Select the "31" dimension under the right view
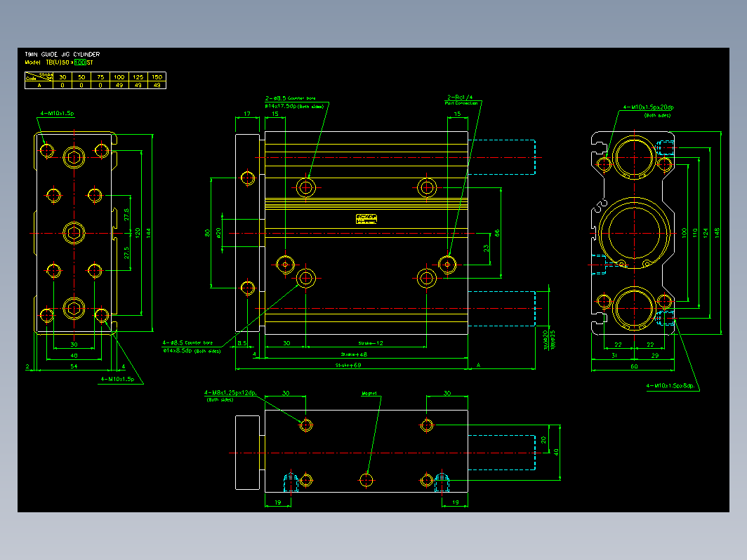747x560 pixels. tap(614, 355)
